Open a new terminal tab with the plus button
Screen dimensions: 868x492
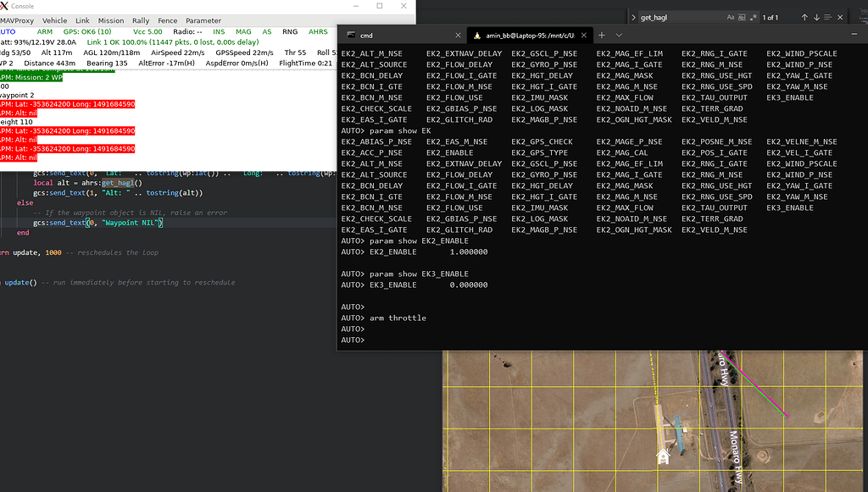pos(600,35)
